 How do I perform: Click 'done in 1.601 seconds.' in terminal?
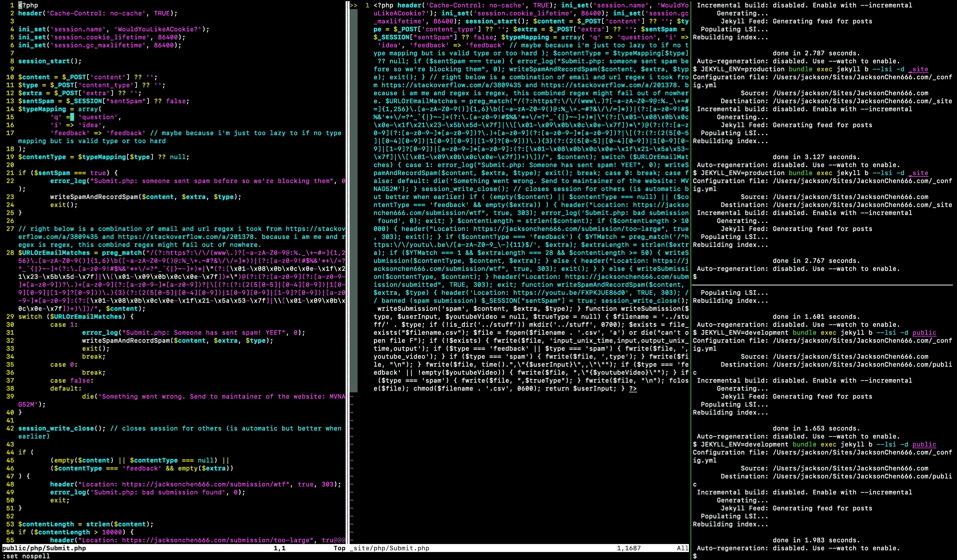point(816,316)
